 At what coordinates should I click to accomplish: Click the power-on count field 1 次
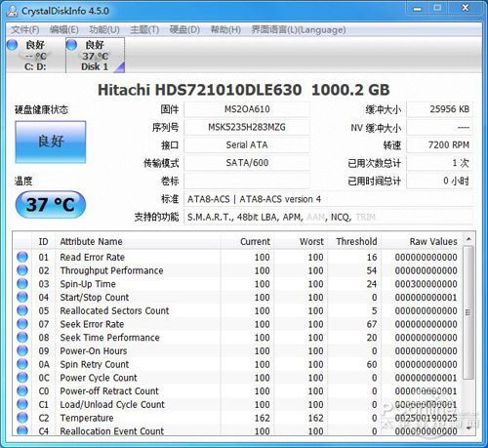(x=439, y=163)
